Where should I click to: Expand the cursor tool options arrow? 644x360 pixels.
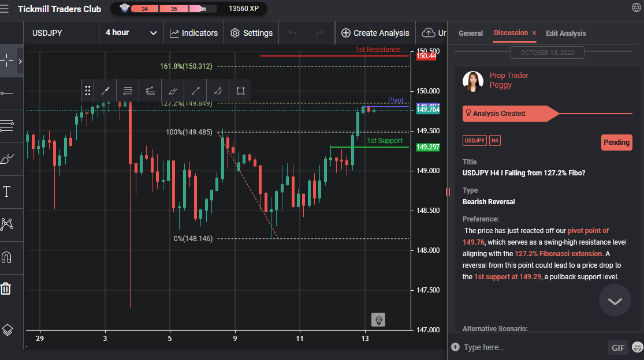pos(20,61)
